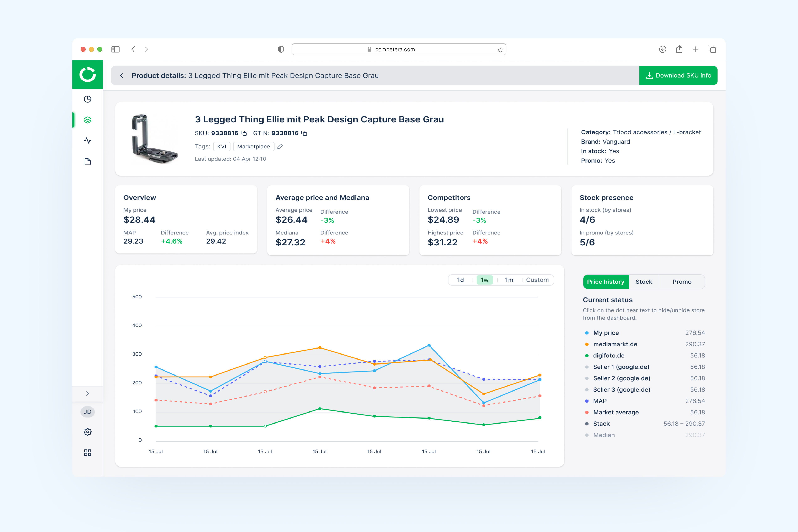Toggle digifoto.de dot in legend
The height and width of the screenshot is (532, 798).
[x=587, y=356]
